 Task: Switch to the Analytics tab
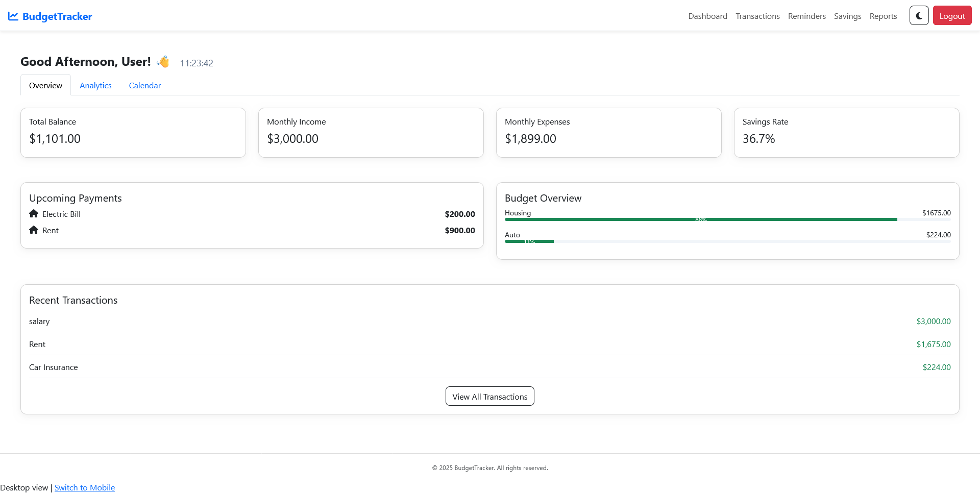[x=95, y=86]
